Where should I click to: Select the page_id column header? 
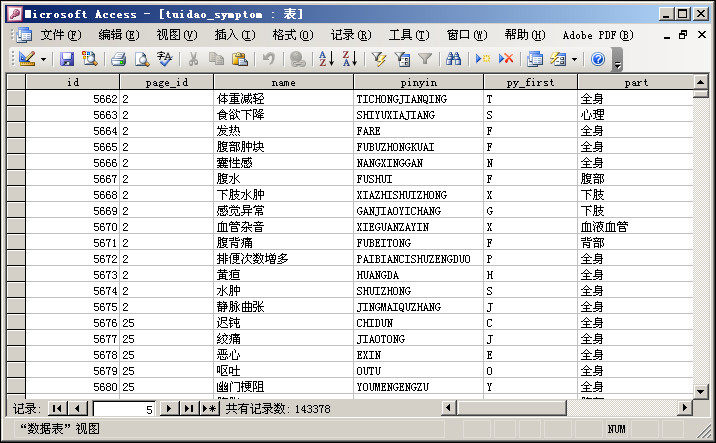(x=166, y=82)
